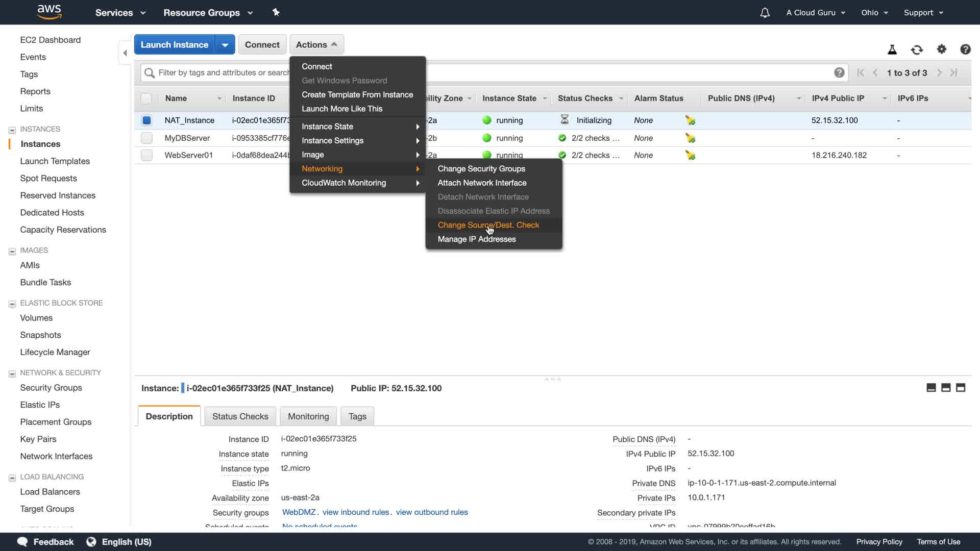Click the refresh instances icon
The height and width of the screenshot is (551, 980).
pyautogui.click(x=917, y=49)
